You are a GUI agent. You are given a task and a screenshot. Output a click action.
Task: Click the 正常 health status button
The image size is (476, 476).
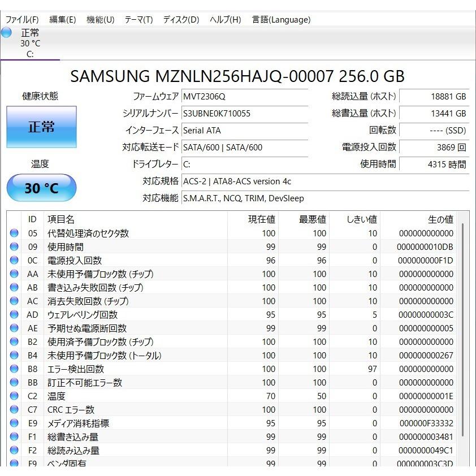coord(41,127)
